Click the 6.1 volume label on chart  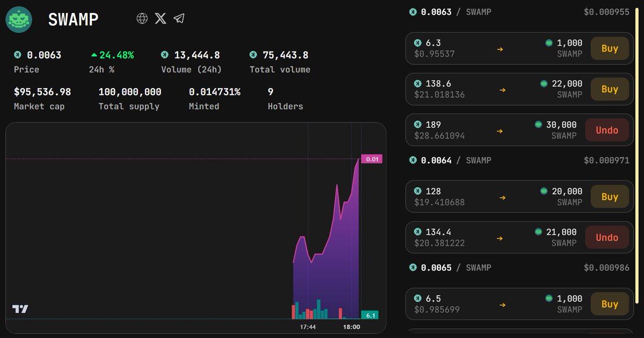(x=370, y=315)
